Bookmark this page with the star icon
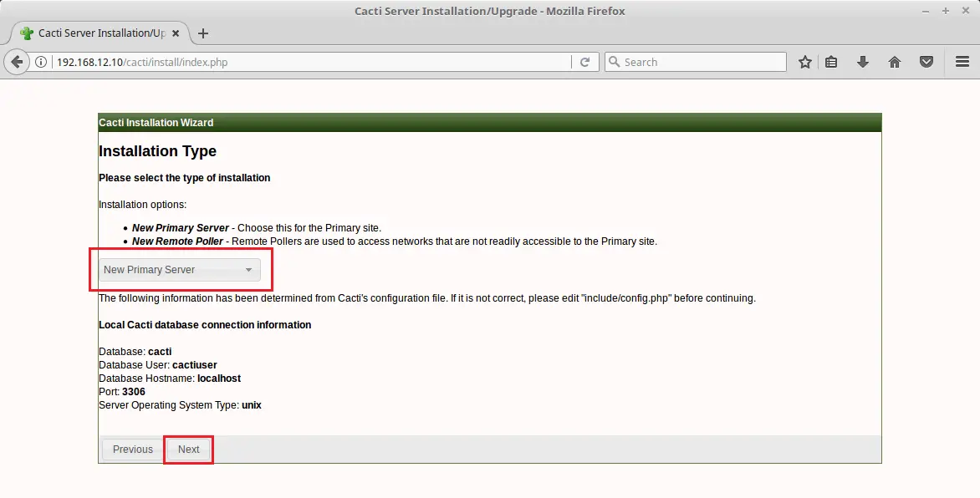 tap(804, 61)
